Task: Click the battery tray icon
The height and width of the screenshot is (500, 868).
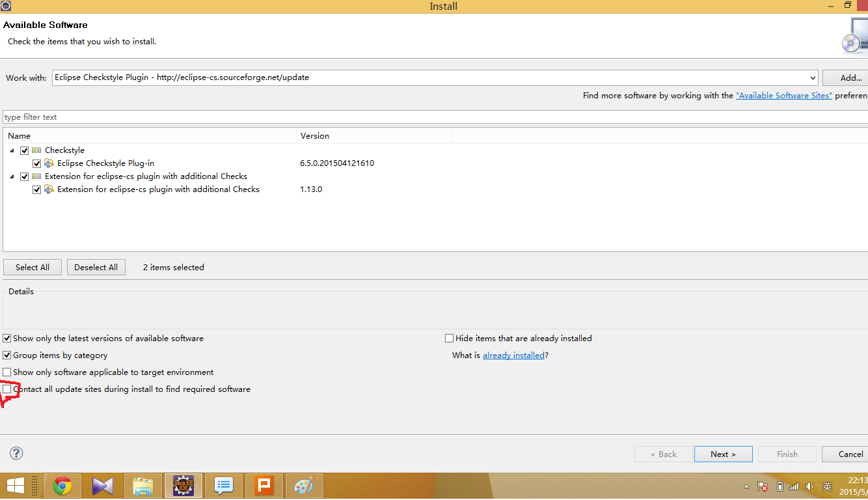Action: 780,486
